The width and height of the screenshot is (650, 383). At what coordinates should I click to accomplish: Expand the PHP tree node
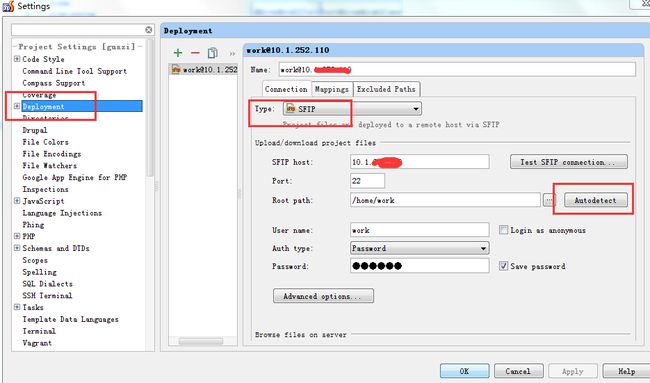click(17, 236)
